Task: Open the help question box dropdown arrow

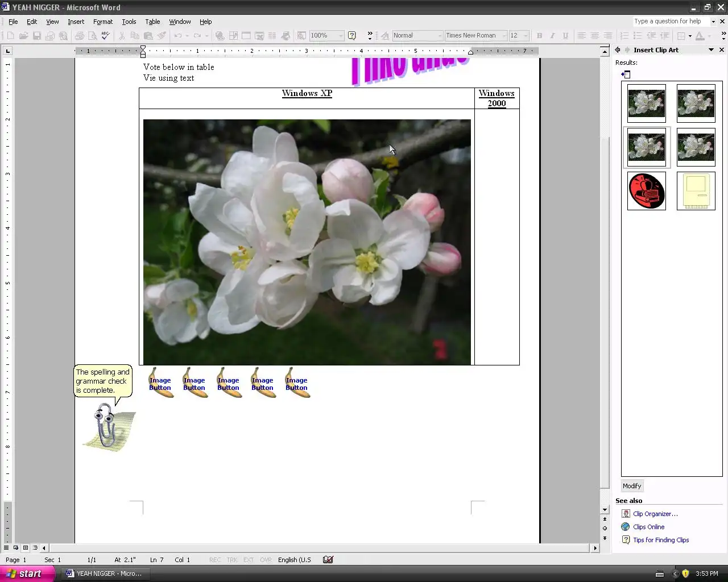Action: 713,22
